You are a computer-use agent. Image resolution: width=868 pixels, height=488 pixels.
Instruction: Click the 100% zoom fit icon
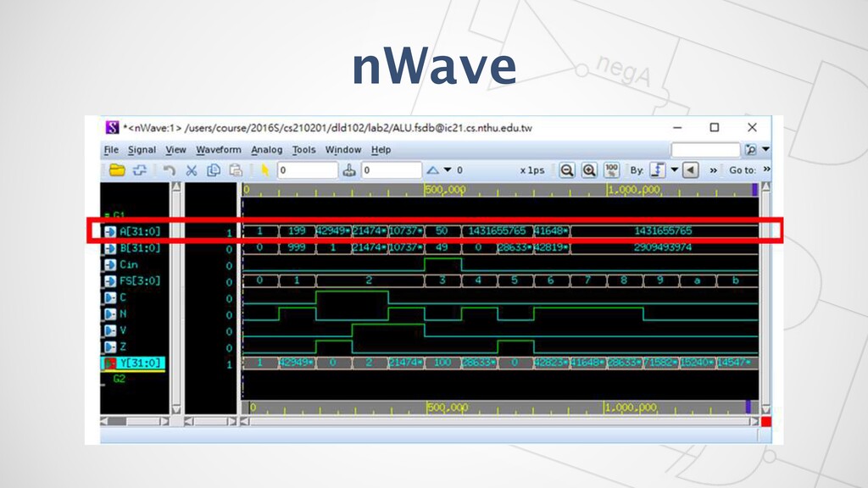click(612, 170)
